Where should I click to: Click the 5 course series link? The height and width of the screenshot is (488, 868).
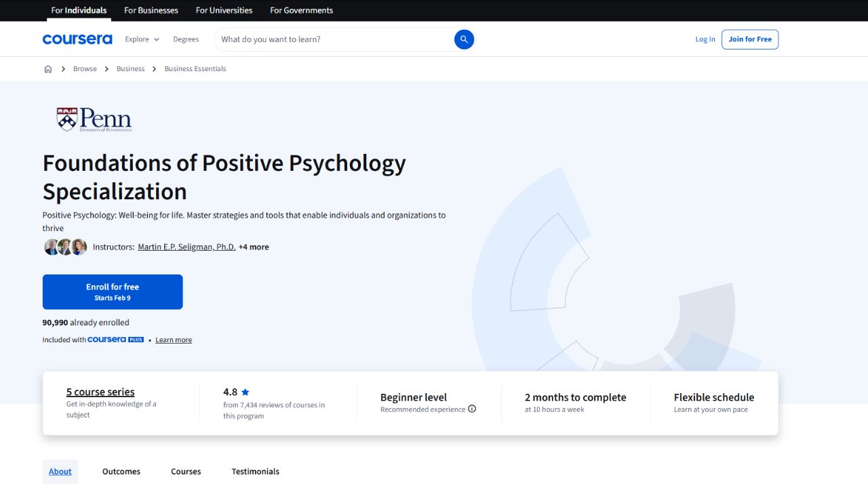pos(100,392)
